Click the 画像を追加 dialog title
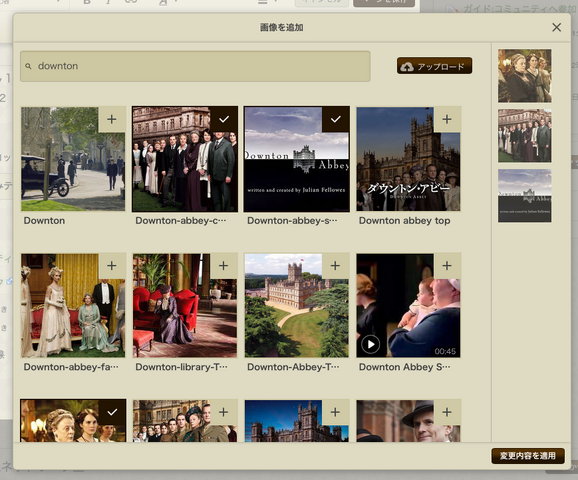The width and height of the screenshot is (578, 480). tap(282, 27)
